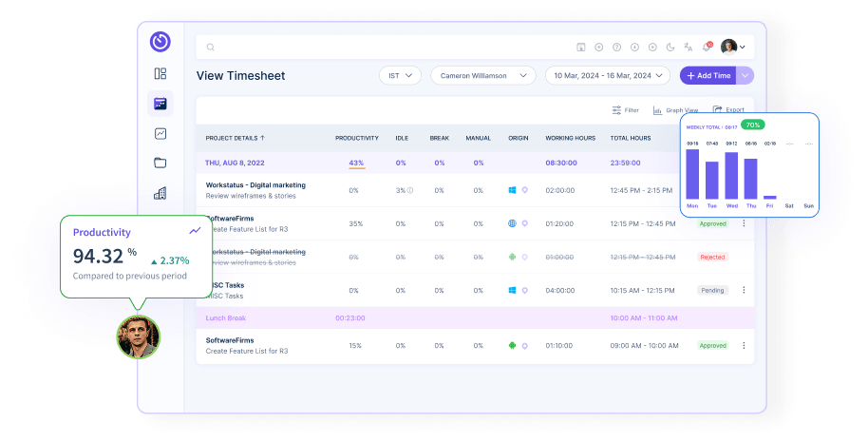Open the notifications bell icon
868x442 pixels.
pyautogui.click(x=706, y=47)
